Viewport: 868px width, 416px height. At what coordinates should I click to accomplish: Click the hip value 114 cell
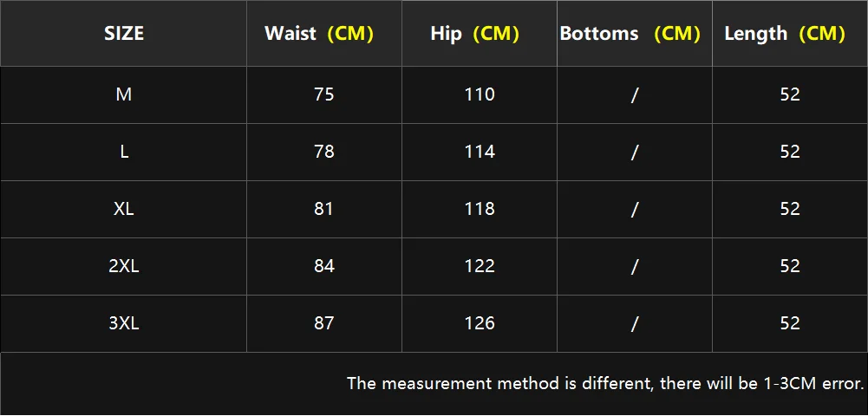pos(480,152)
